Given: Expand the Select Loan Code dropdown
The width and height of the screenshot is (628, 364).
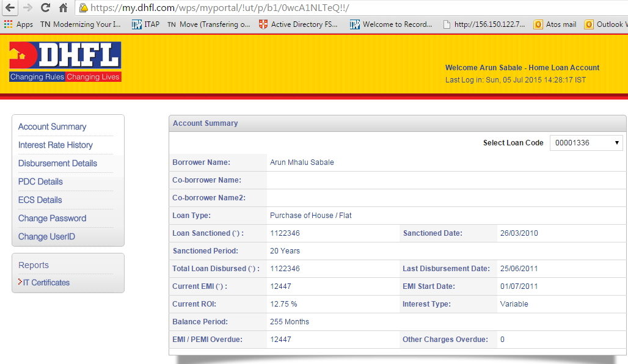Looking at the screenshot, I should pyautogui.click(x=586, y=143).
